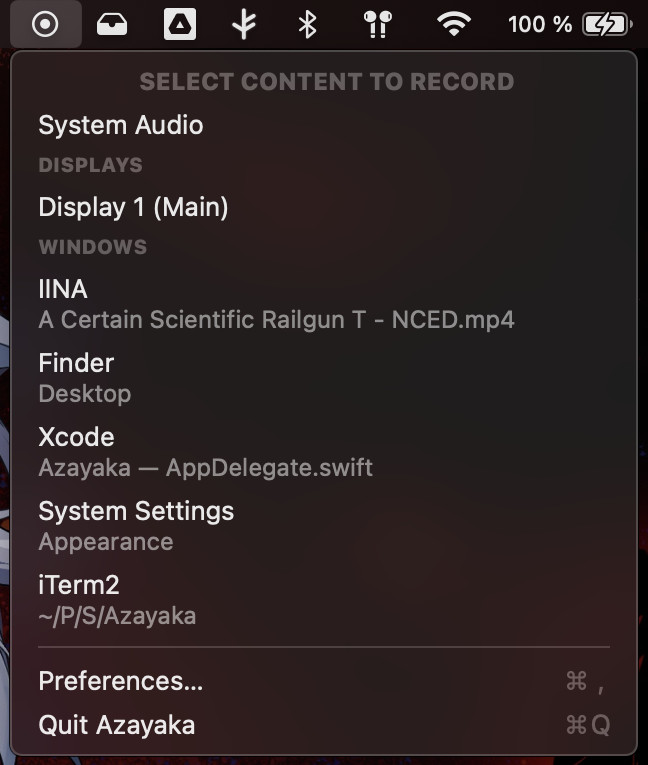Click the 100 % battery percentage text
This screenshot has height=765, width=648.
(x=540, y=24)
